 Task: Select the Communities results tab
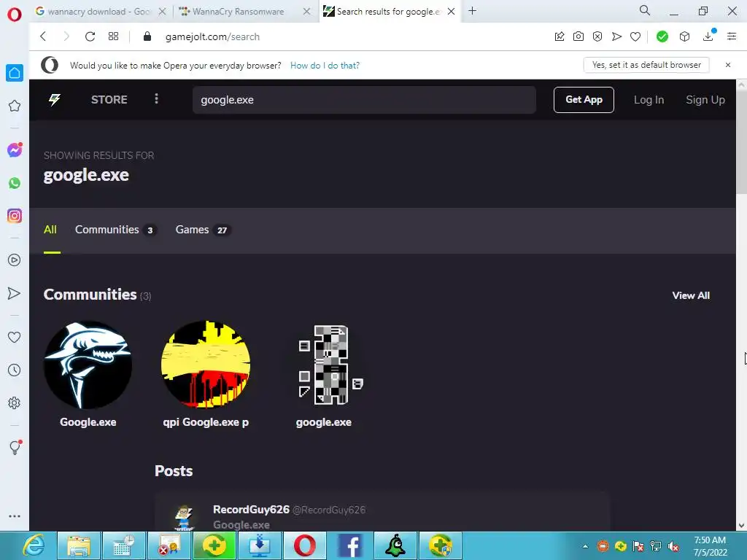(x=116, y=230)
